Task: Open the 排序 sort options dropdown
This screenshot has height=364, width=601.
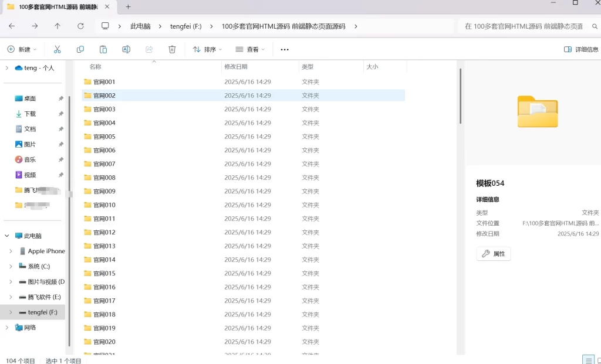Action: [x=208, y=49]
